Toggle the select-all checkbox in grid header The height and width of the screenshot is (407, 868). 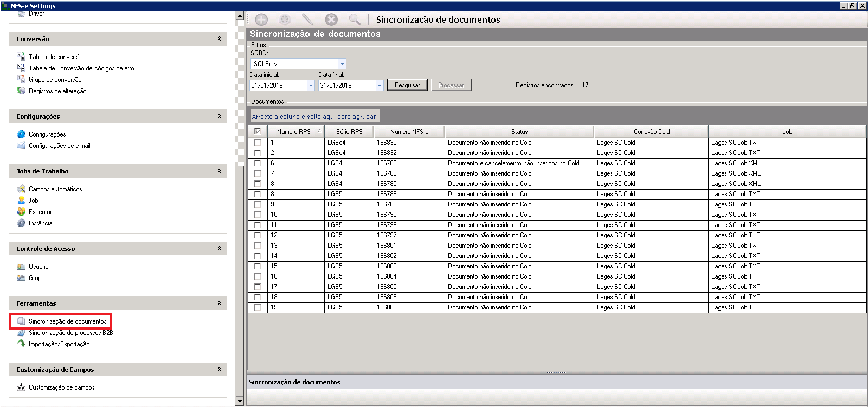tap(258, 131)
